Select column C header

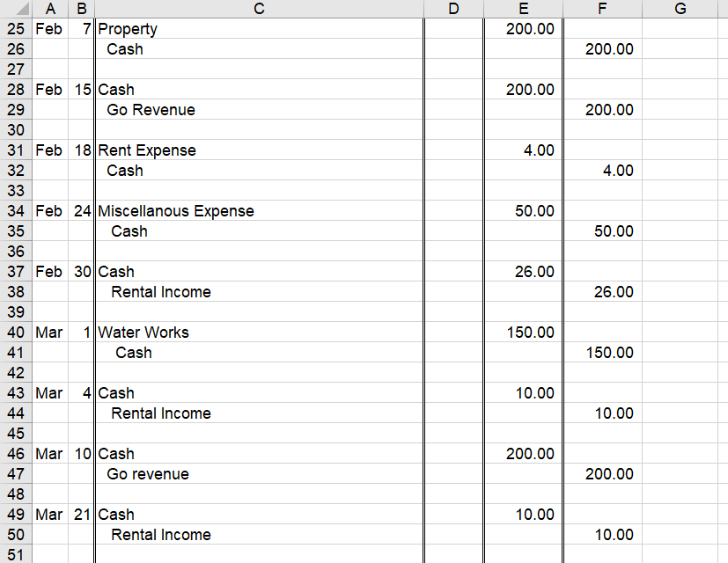point(258,9)
